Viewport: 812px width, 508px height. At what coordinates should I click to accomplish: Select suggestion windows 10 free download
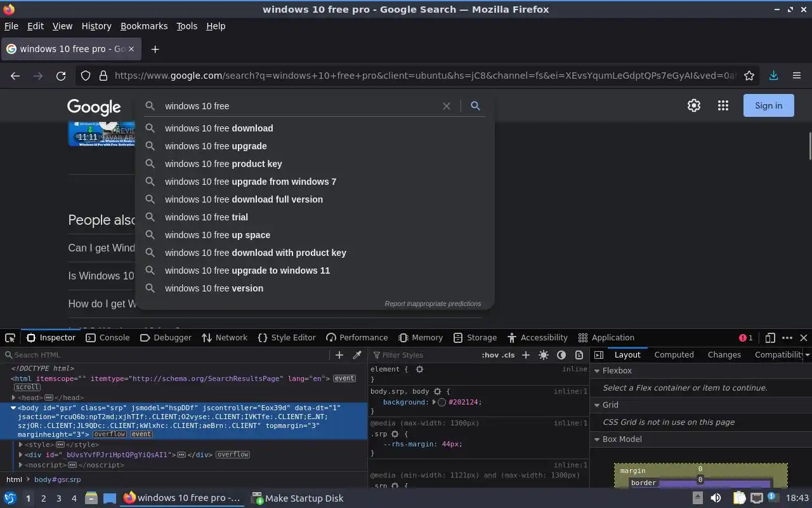(315, 128)
